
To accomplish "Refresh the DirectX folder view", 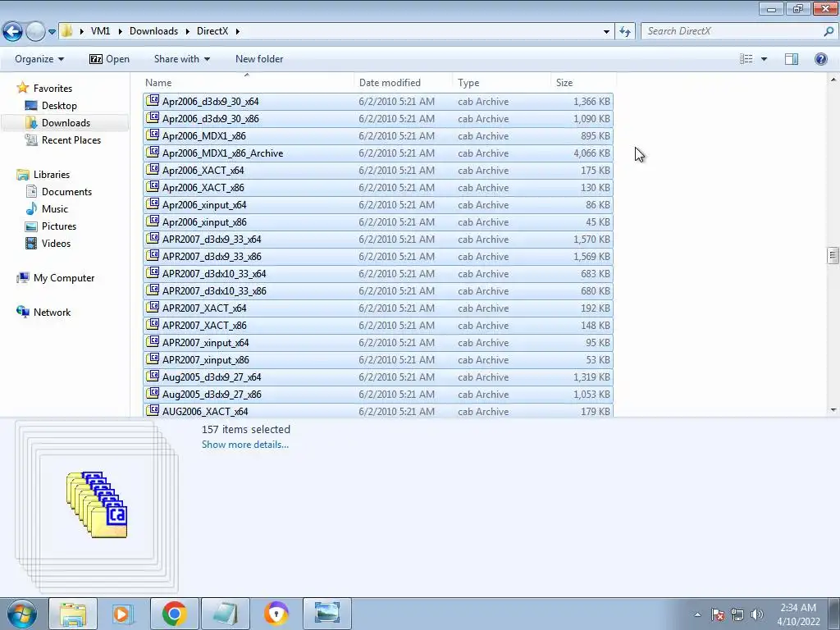I will tap(624, 32).
